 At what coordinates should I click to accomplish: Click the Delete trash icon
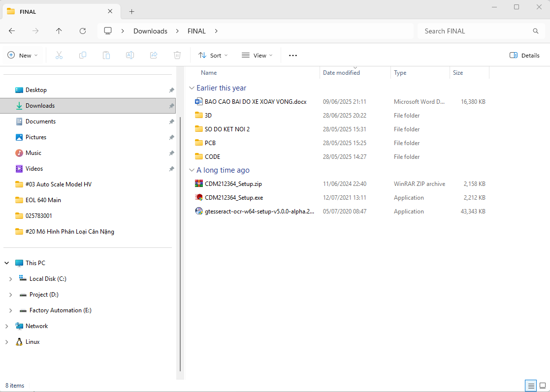point(177,56)
